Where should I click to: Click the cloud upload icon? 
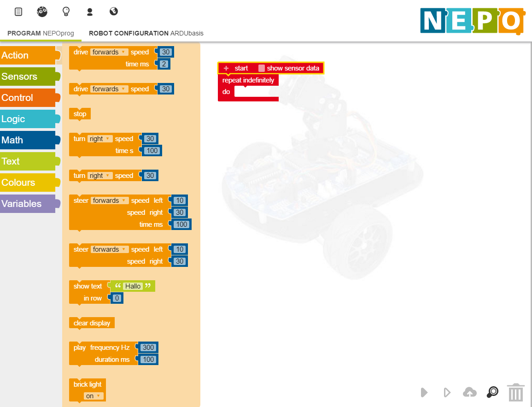coord(469,392)
